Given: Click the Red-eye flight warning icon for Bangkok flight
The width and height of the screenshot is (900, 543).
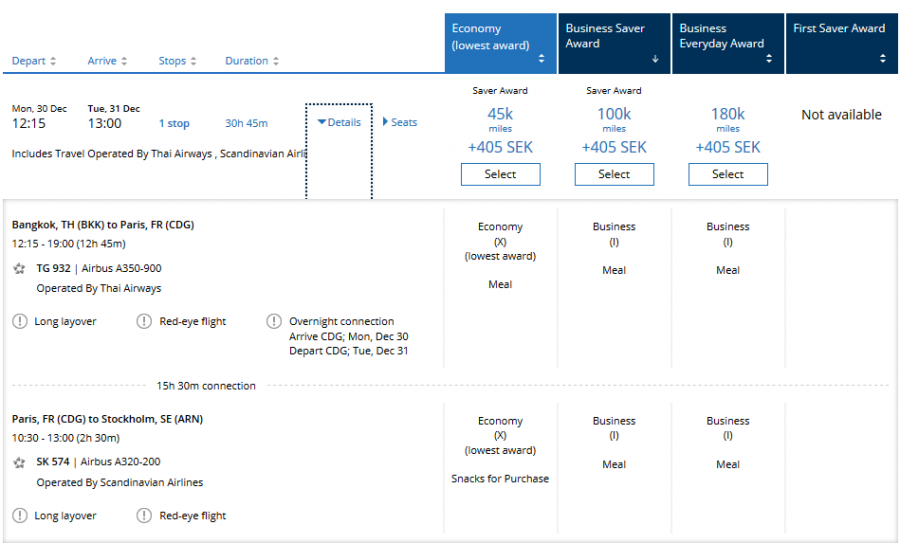Looking at the screenshot, I should click(144, 322).
